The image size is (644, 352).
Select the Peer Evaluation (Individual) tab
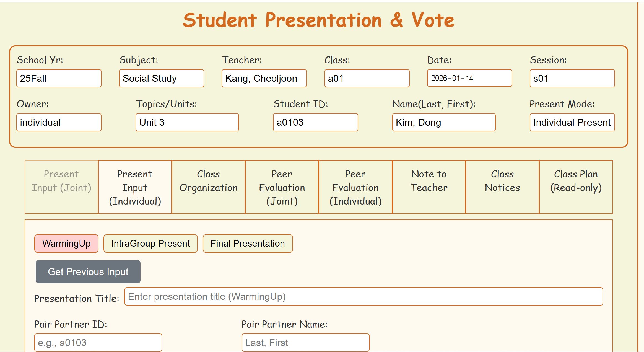click(355, 187)
